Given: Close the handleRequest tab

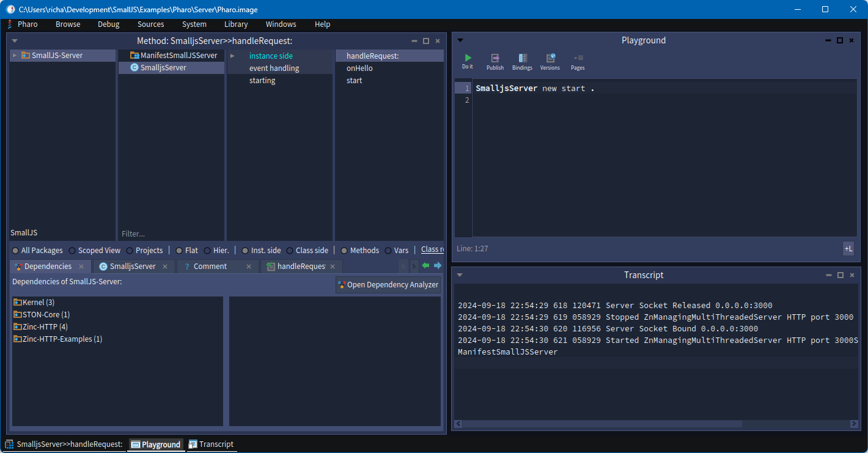Looking at the screenshot, I should [x=333, y=267].
